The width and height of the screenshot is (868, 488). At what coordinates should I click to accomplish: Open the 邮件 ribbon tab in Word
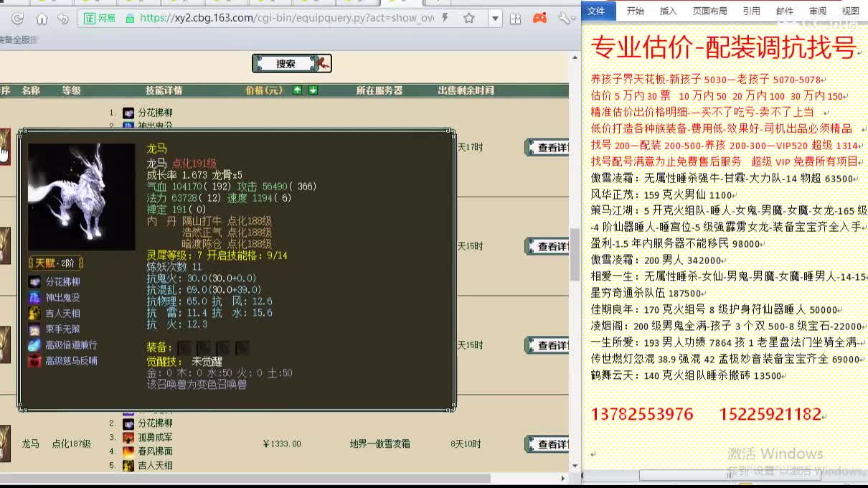pyautogui.click(x=785, y=11)
